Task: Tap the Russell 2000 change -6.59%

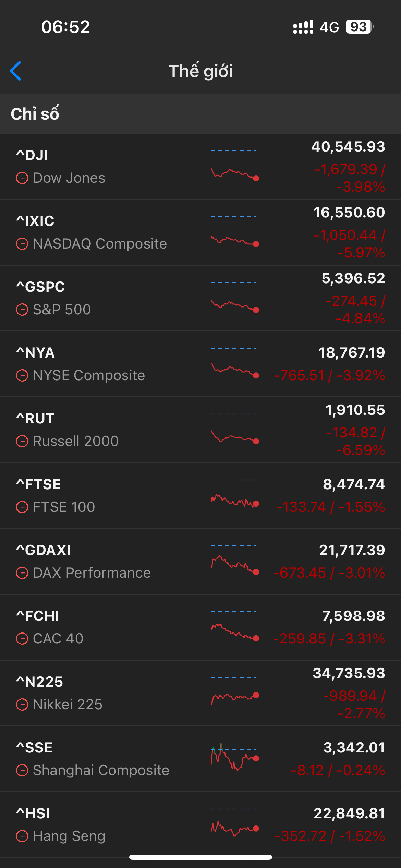Action: click(x=360, y=450)
